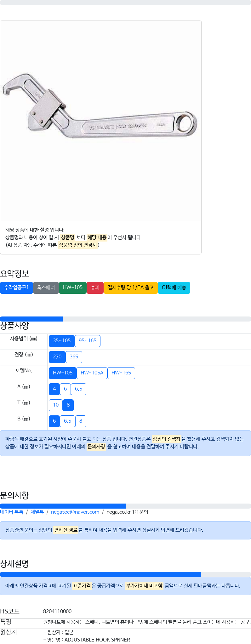Click the 수작업공구1 category tag
Image resolution: width=251 pixels, height=644 pixels.
(16, 288)
